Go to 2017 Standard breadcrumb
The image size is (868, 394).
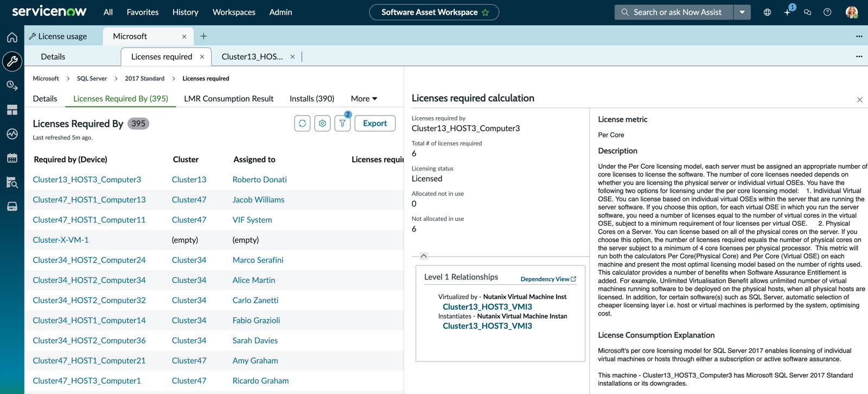pyautogui.click(x=144, y=79)
